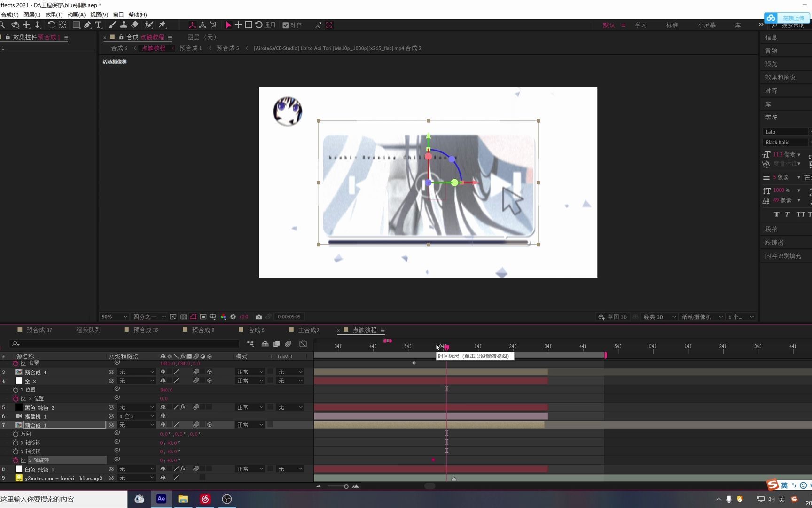The width and height of the screenshot is (812, 508).
Task: Take a snapshot of the composition
Action: click(x=258, y=317)
